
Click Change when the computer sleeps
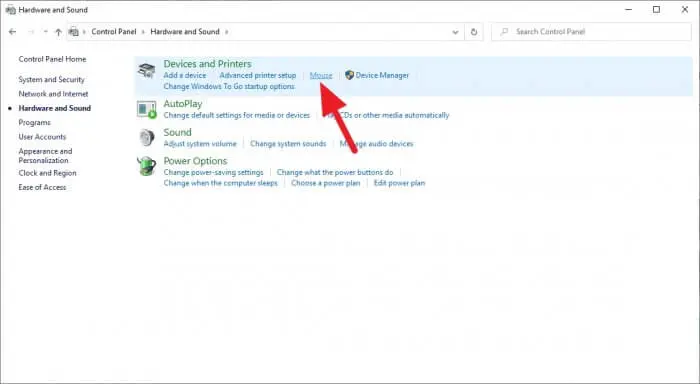[221, 183]
